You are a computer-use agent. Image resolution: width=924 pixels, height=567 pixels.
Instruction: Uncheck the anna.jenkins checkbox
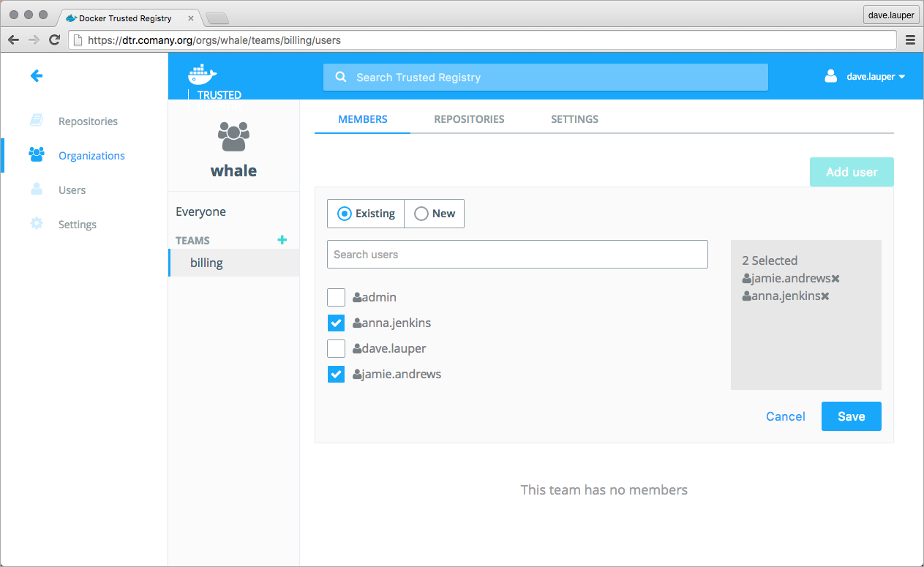pos(336,323)
